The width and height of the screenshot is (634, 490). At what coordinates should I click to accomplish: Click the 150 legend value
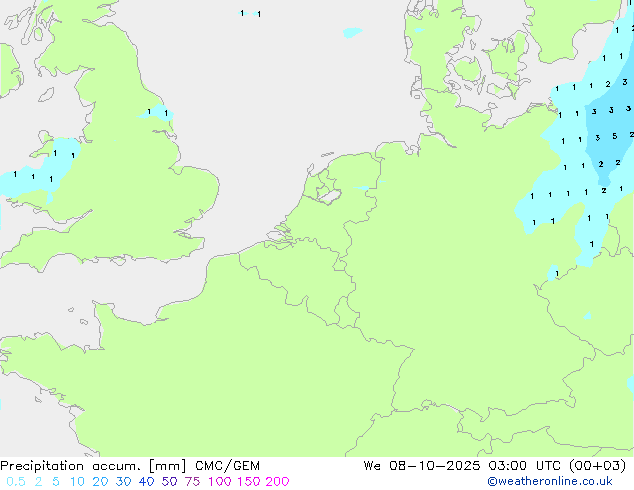pyautogui.click(x=248, y=482)
